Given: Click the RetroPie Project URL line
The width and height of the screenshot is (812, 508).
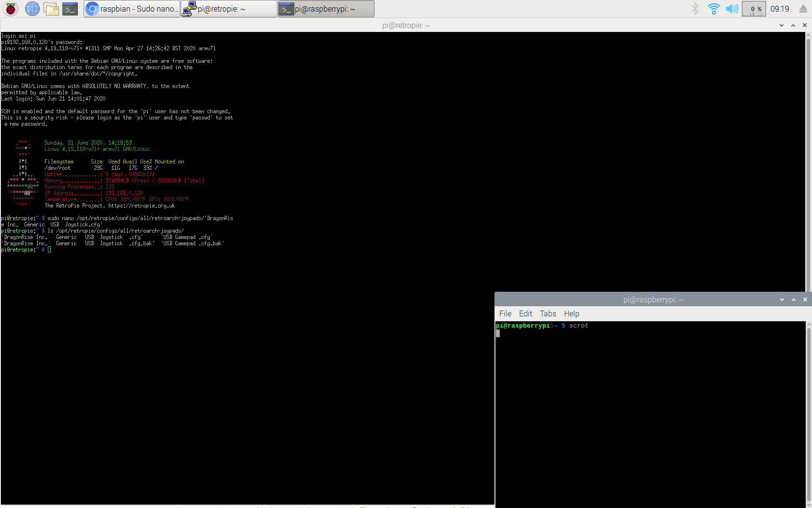Looking at the screenshot, I should 110,206.
